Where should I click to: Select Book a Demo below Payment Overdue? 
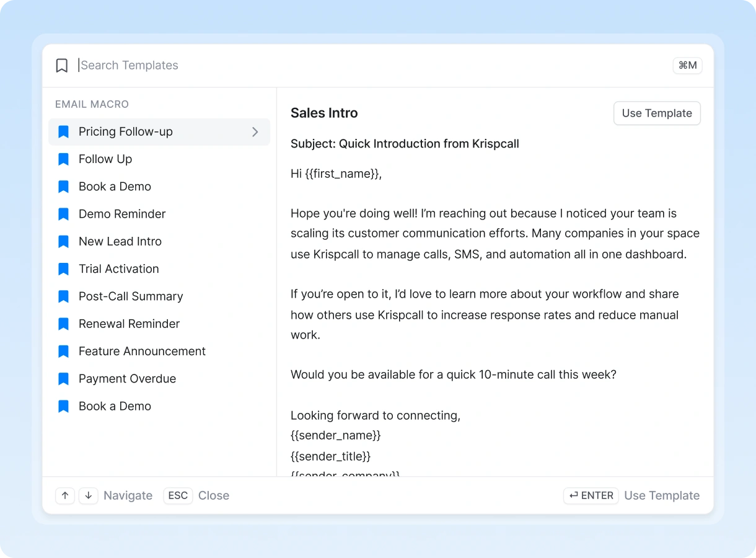[x=115, y=406]
